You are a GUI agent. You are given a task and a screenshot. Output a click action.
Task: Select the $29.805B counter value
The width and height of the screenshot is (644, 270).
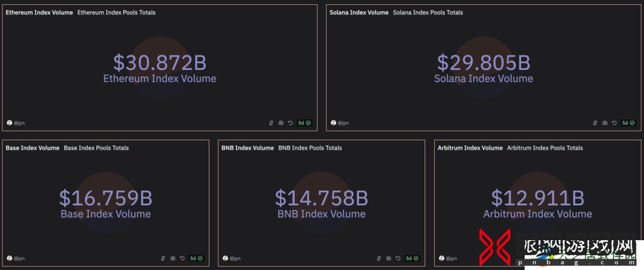coord(484,63)
